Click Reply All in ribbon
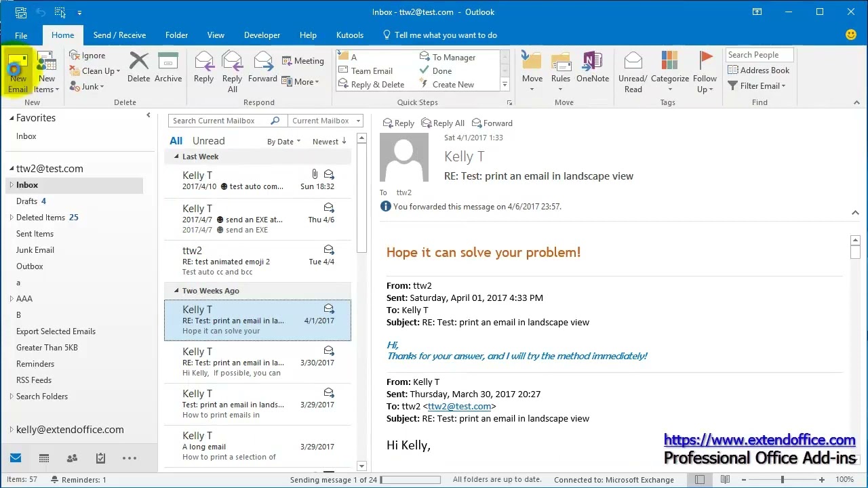Viewport: 868px width, 488px height. 233,73
